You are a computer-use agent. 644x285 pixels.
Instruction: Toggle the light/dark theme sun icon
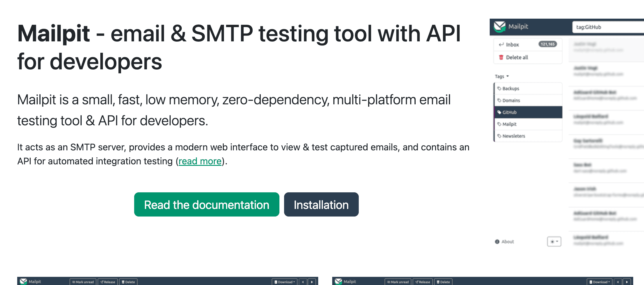(x=552, y=242)
